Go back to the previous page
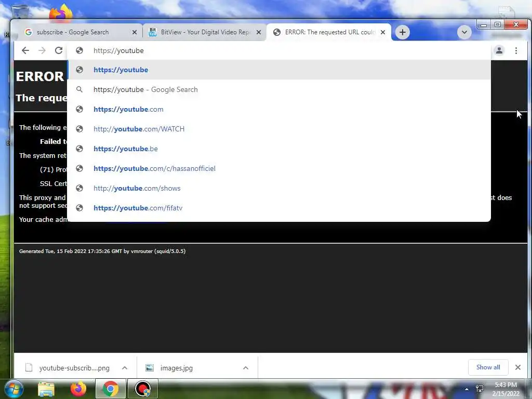The image size is (532, 399). [25, 50]
